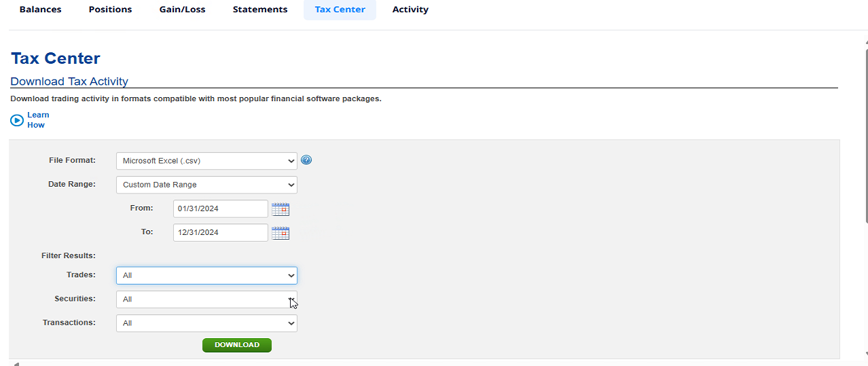Select the Statements tab
Viewport: 868px width, 366px height.
[259, 10]
